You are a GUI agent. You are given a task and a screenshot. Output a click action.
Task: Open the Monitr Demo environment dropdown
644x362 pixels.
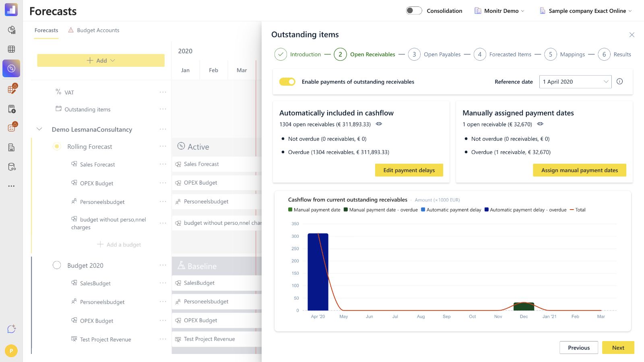(500, 11)
